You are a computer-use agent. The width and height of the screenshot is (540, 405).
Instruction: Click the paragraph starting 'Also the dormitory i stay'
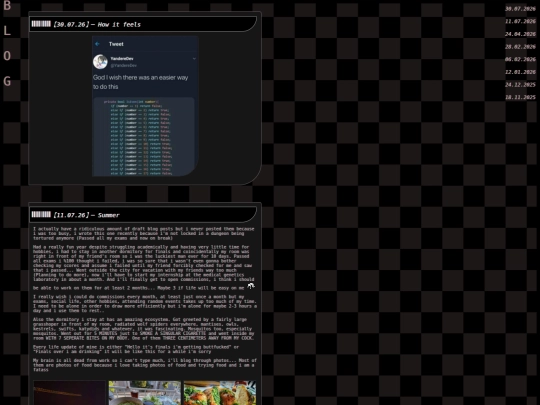click(x=144, y=329)
